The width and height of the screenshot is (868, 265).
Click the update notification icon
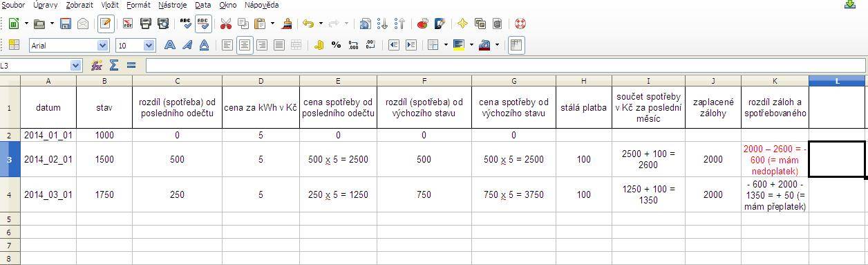(850, 4)
